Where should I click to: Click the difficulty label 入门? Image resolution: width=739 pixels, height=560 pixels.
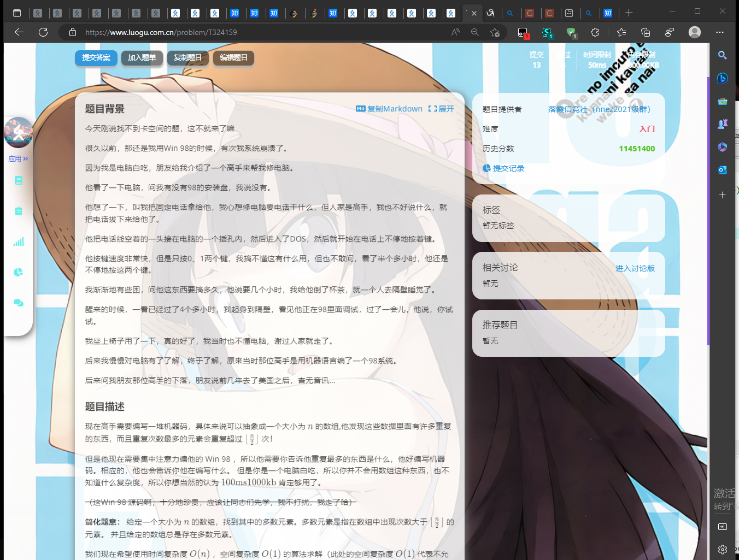click(x=647, y=129)
